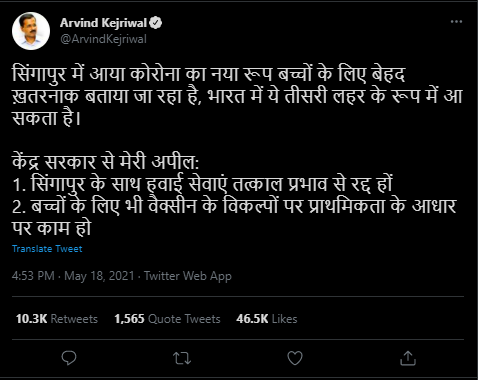Screen dimensions: 478x380
Task: Click numbered point 2 about वैक्सीन
Action: tap(234, 217)
